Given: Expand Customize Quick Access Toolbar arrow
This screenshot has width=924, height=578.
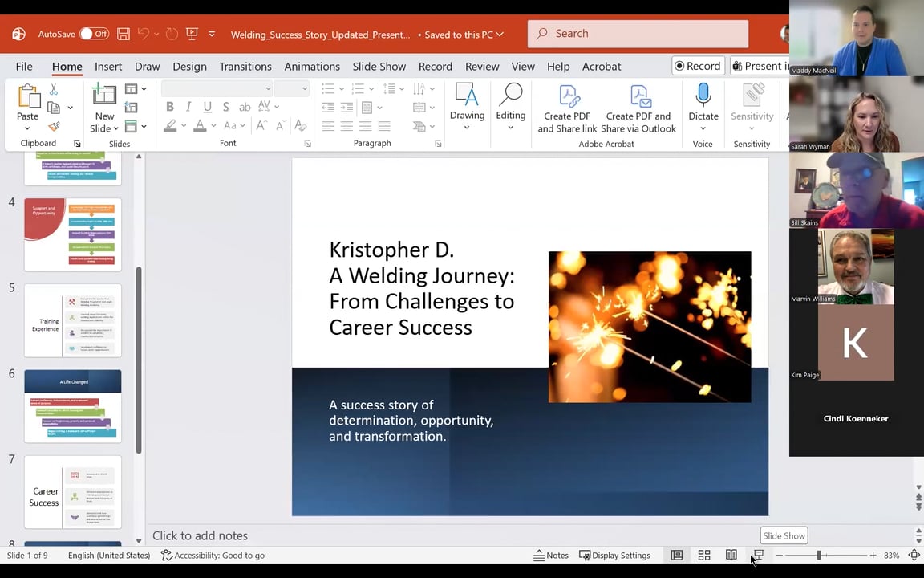Looking at the screenshot, I should pyautogui.click(x=212, y=35).
